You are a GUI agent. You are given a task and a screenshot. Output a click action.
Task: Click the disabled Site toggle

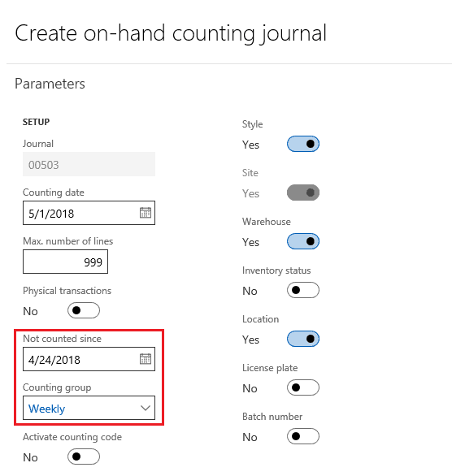coord(303,193)
